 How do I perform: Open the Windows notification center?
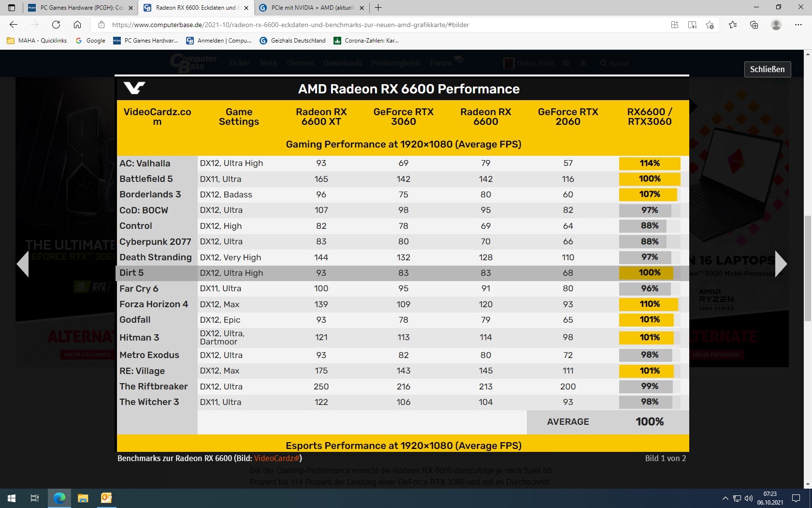pyautogui.click(x=796, y=498)
